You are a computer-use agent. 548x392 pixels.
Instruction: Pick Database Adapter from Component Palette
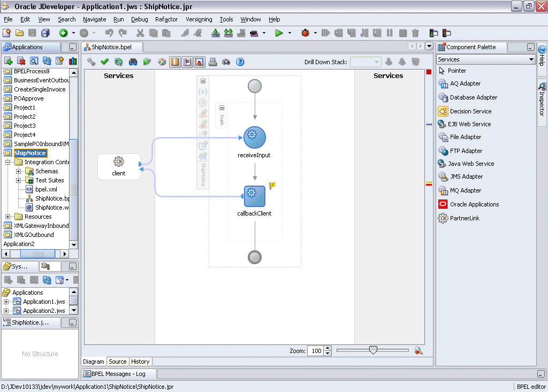473,97
